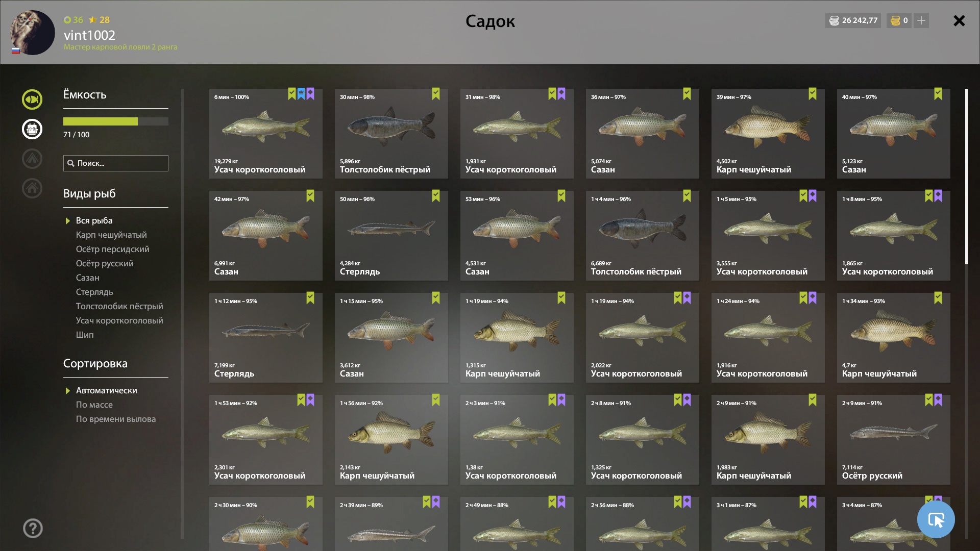980x551 pixels.
Task: Open the help question mark icon
Action: pos(33,529)
